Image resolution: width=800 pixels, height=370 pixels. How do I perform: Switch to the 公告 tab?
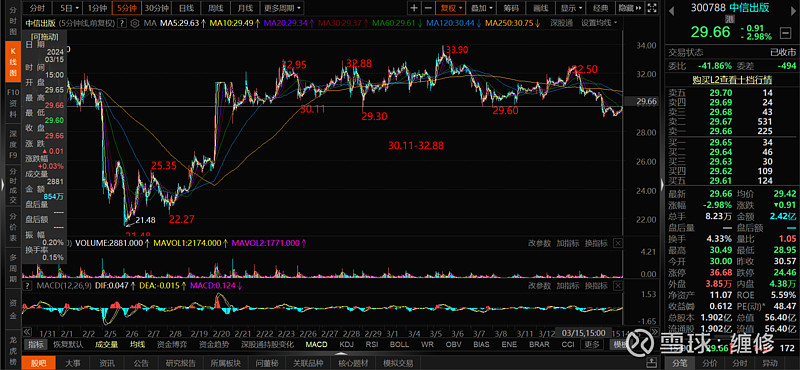pyautogui.click(x=141, y=363)
